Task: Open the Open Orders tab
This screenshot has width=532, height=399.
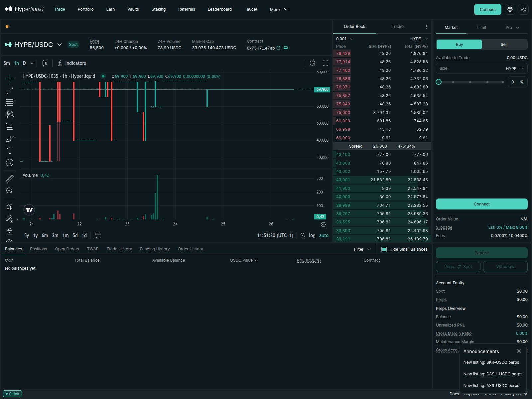Action: click(x=67, y=249)
